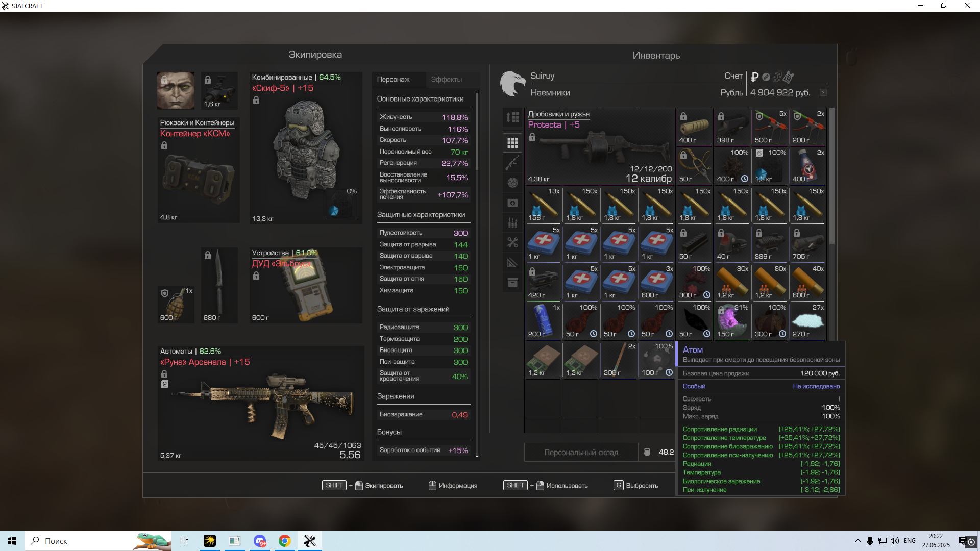The image size is (980, 551).
Task: Open Chrome from the taskbar
Action: coord(285,541)
